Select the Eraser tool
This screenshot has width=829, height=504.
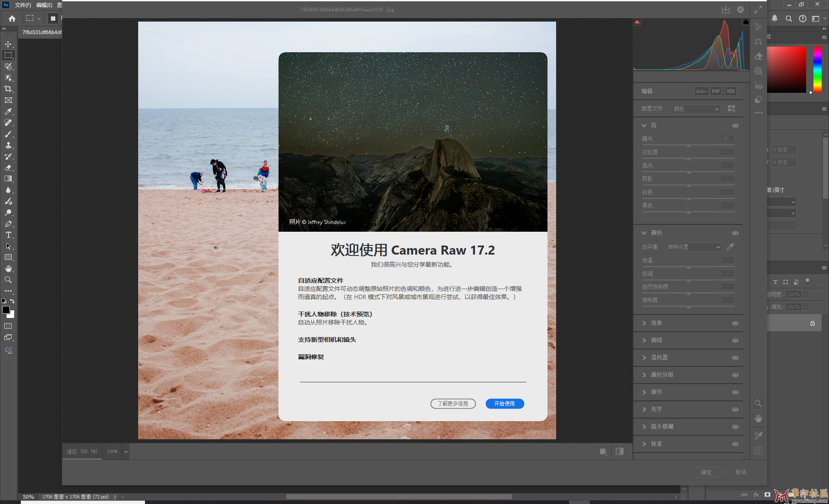[x=8, y=167]
